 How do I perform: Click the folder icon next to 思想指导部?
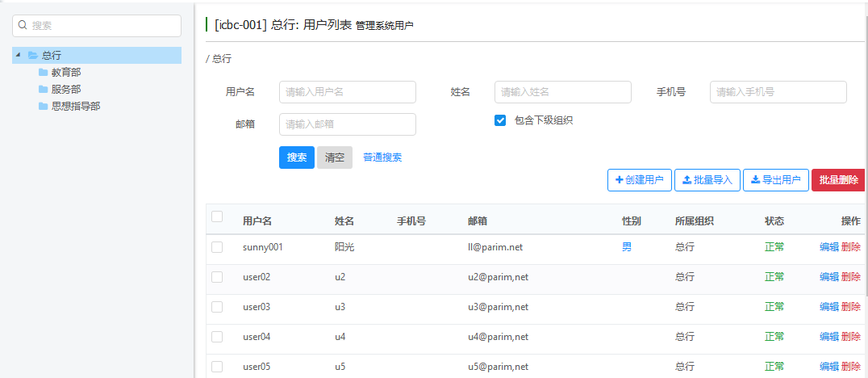(44, 107)
